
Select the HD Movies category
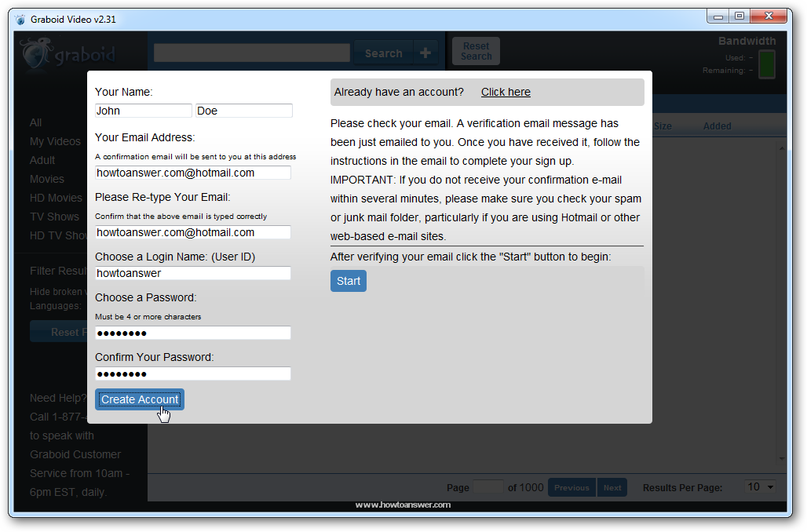tap(56, 198)
